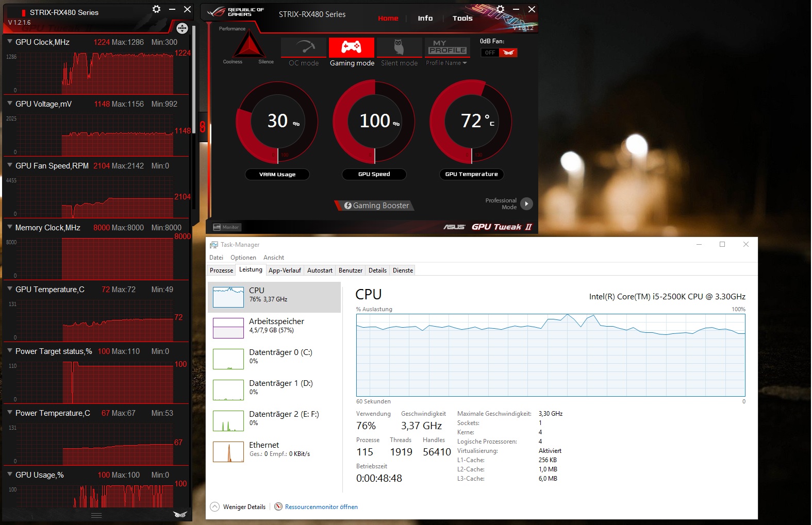This screenshot has height=525, width=812.
Task: Switch to the Leistung tab
Action: (x=251, y=269)
